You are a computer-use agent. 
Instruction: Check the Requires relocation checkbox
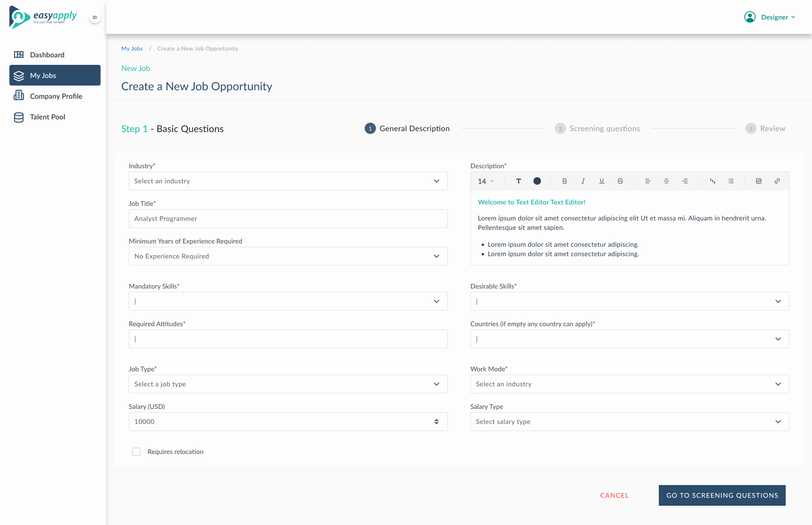coord(136,452)
